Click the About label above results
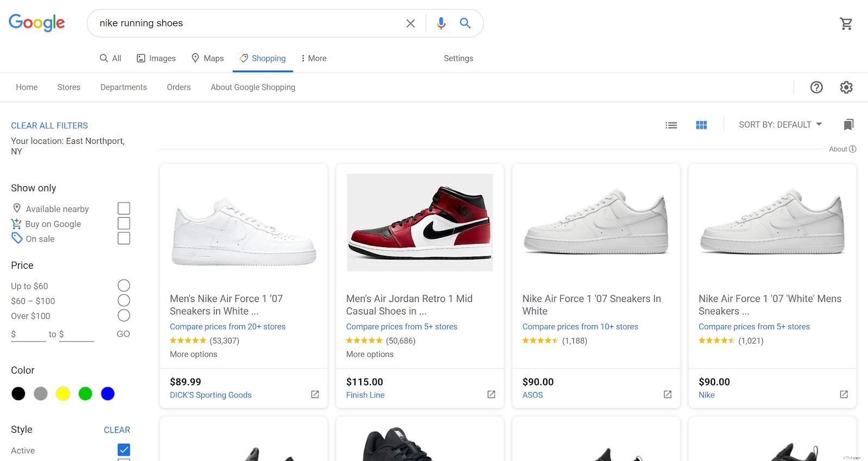868x461 pixels. tap(838, 149)
